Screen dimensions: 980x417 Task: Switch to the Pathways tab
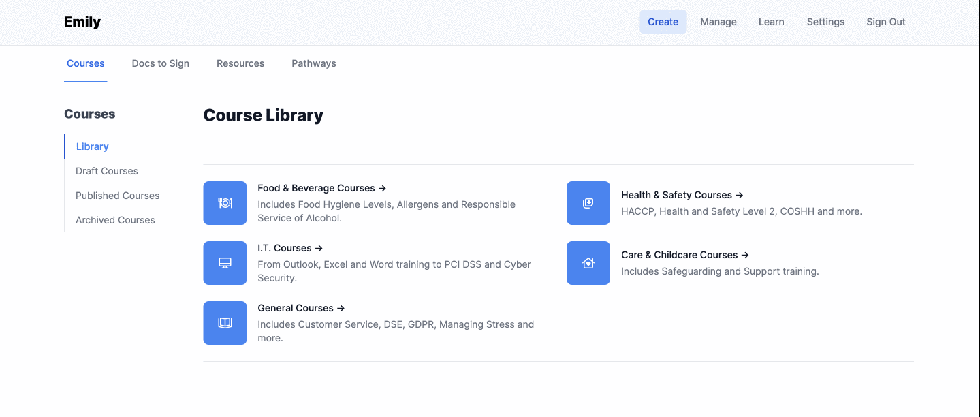[314, 63]
